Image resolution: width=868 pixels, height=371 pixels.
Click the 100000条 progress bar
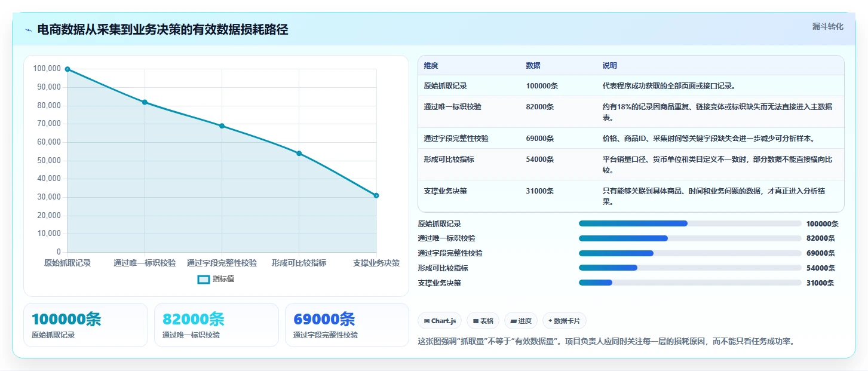[690, 223]
